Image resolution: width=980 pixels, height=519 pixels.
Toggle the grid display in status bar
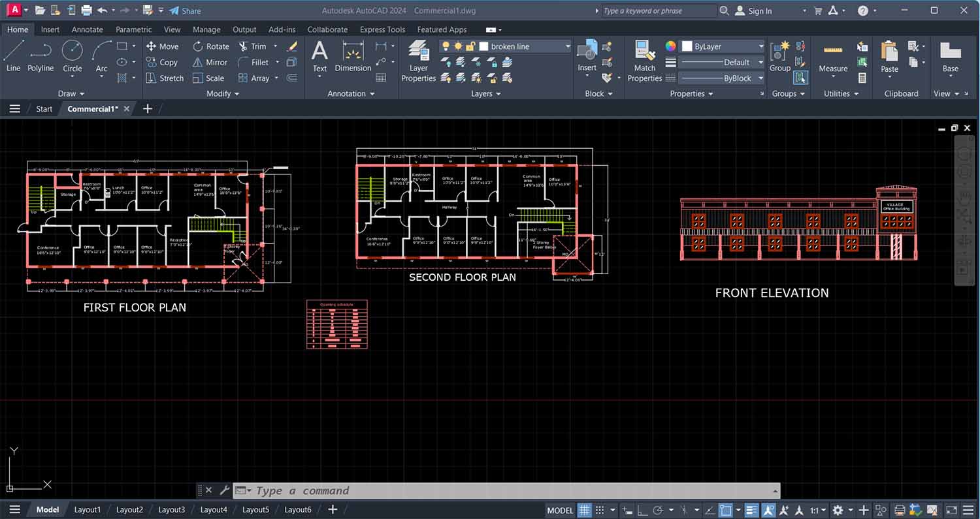click(x=585, y=510)
